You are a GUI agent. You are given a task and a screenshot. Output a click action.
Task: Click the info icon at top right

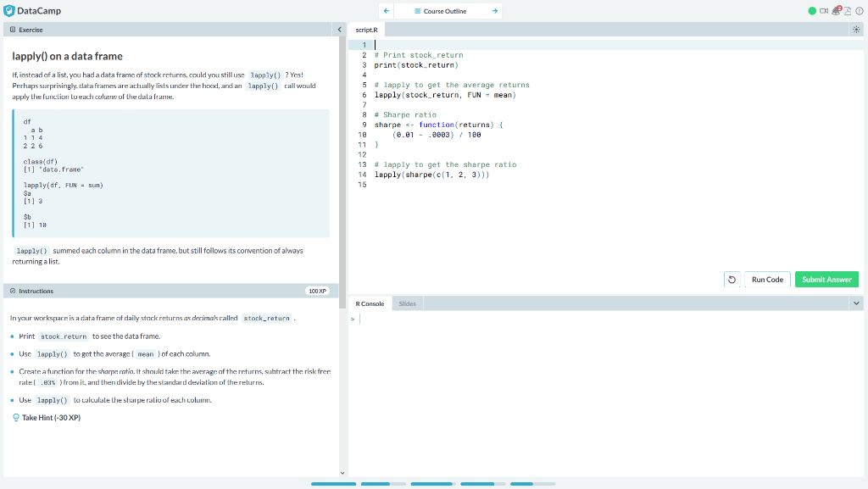(x=859, y=11)
